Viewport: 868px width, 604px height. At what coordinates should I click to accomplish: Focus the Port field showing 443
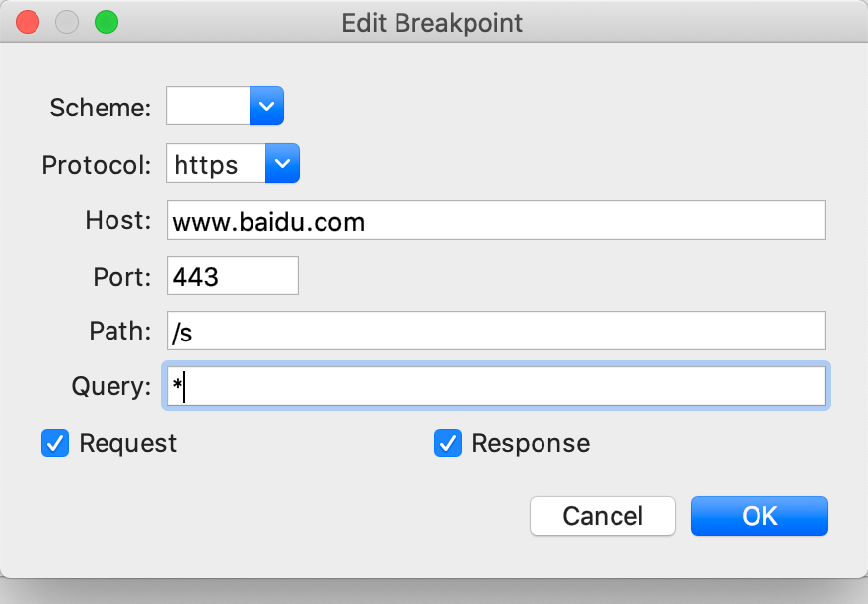233,276
